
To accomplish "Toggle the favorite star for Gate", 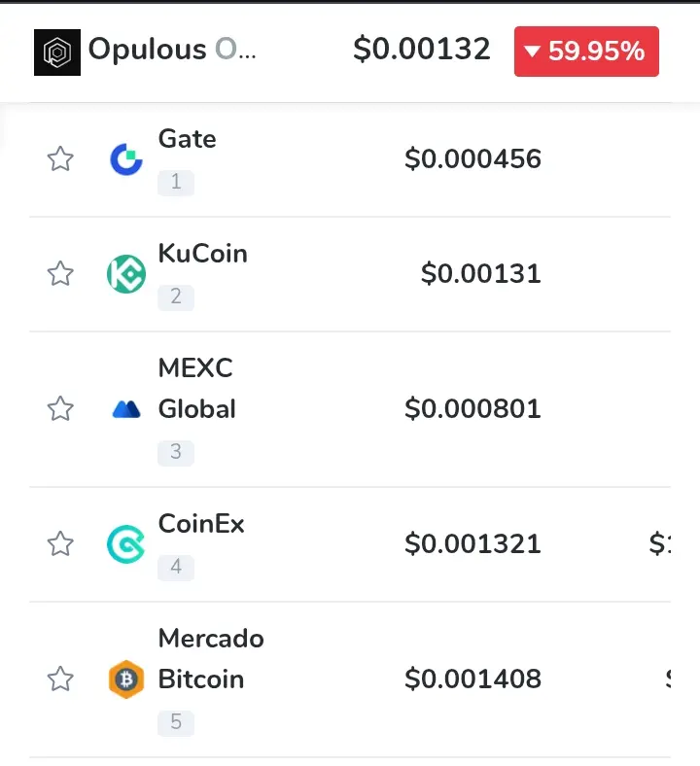I will click(x=60, y=158).
